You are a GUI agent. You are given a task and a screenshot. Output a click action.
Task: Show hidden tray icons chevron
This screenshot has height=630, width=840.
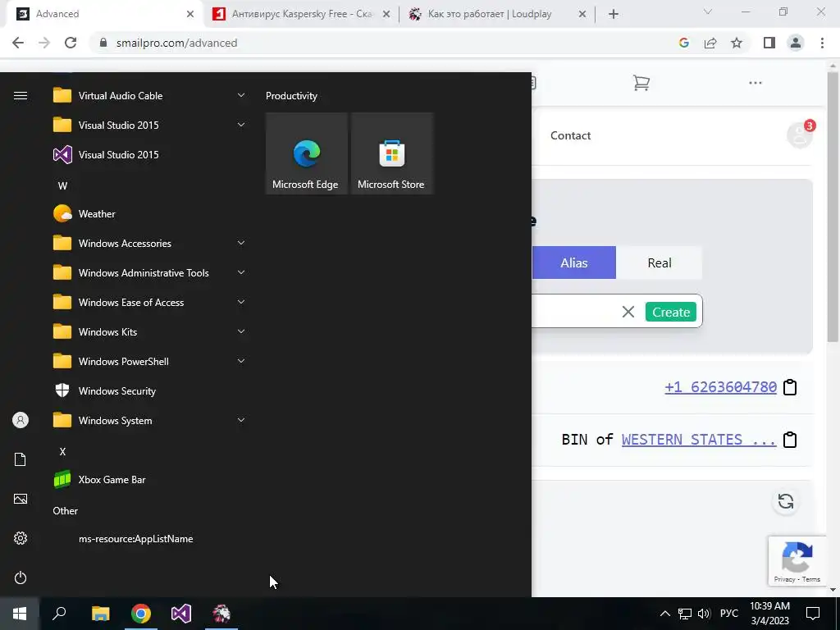[664, 614]
